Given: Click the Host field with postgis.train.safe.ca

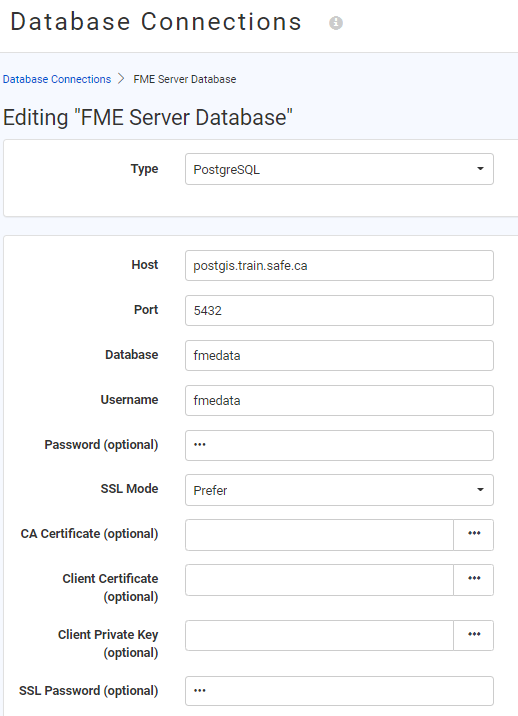Looking at the screenshot, I should coord(339,265).
